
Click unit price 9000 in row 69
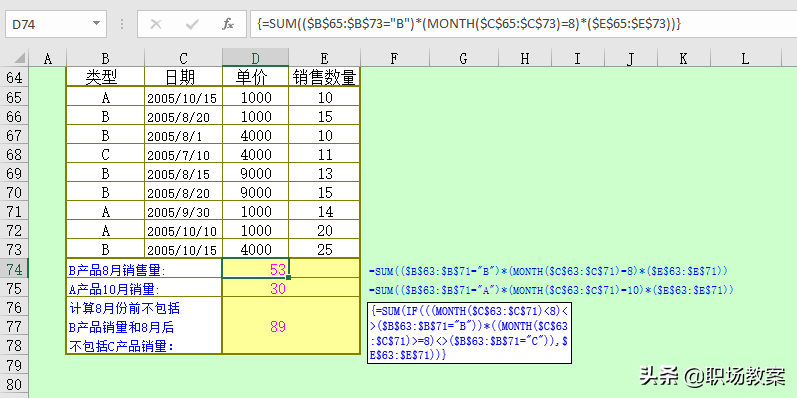256,173
